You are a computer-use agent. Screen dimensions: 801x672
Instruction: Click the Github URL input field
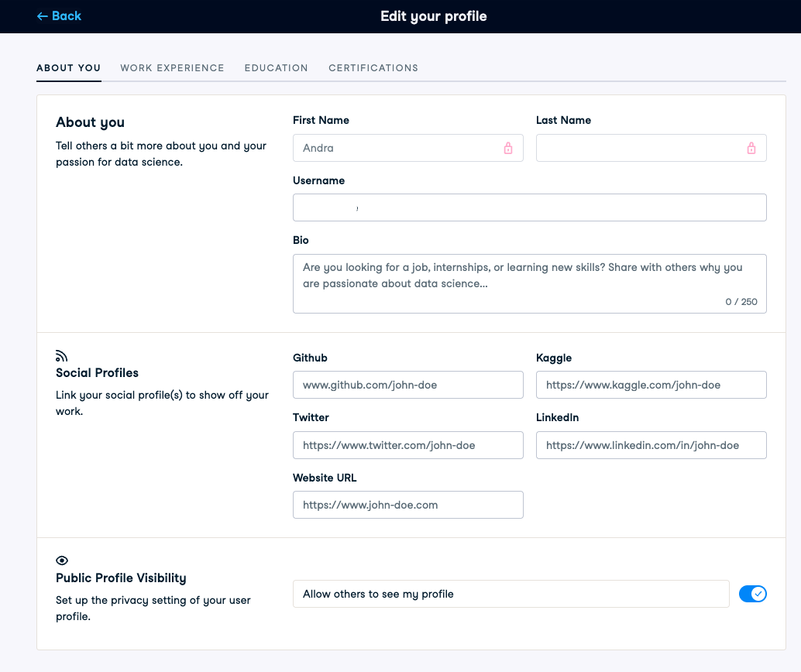(x=407, y=385)
